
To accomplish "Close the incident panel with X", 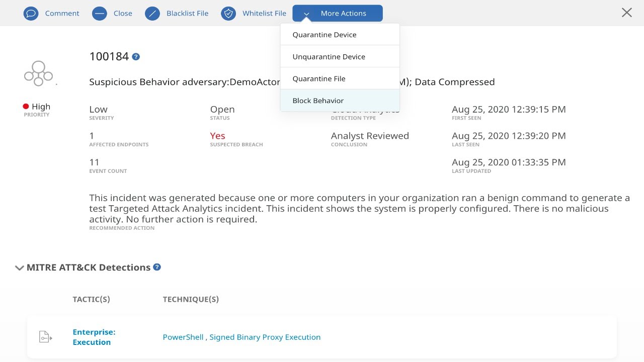I will tap(627, 13).
